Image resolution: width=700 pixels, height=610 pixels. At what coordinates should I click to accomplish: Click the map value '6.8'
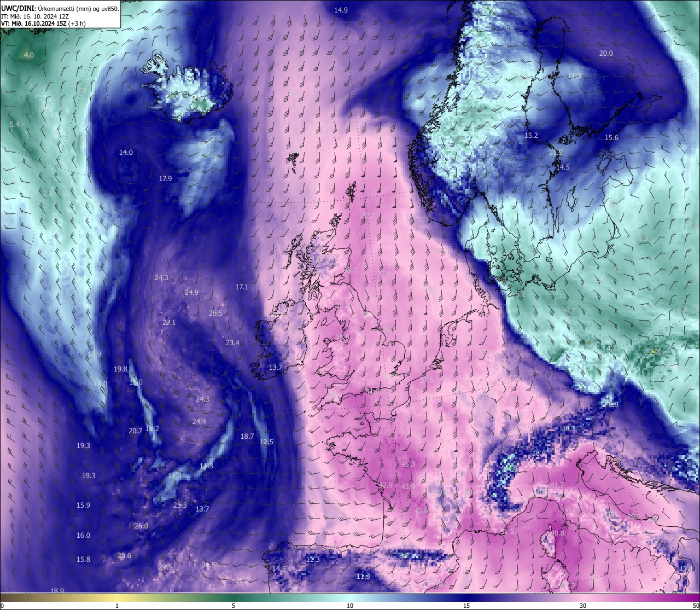682,309
